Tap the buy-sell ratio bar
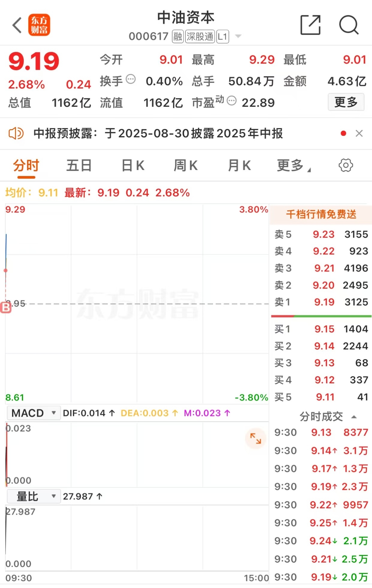This screenshot has width=372, height=588. [321, 316]
